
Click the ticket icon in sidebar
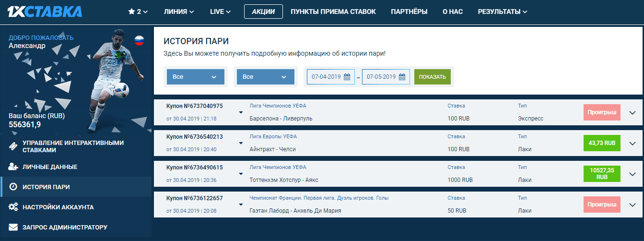pos(13,146)
